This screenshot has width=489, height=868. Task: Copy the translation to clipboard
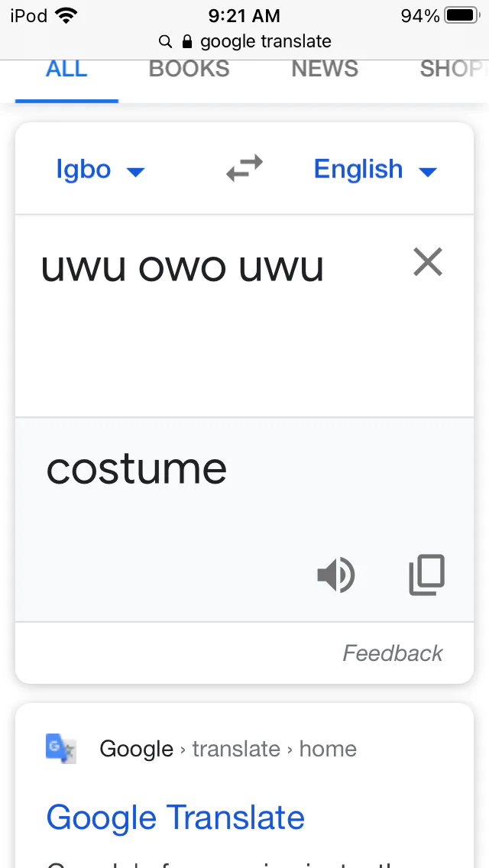[x=427, y=575]
